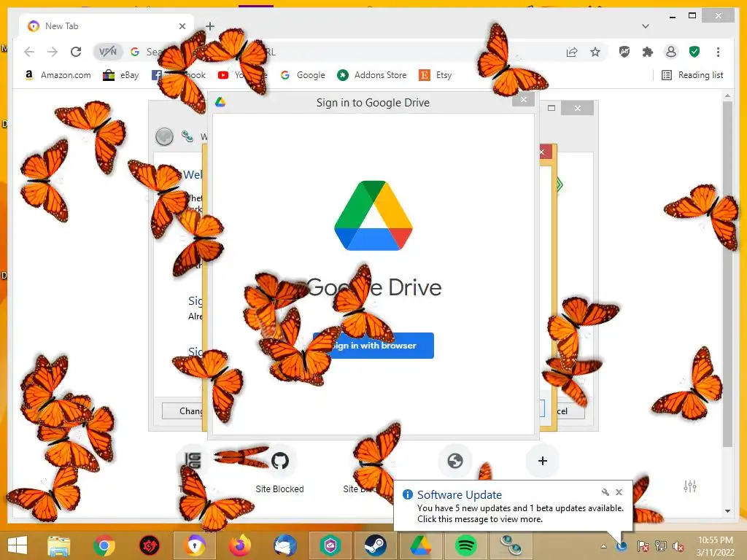747x560 pixels.
Task: Open Steam from taskbar
Action: pos(376,545)
